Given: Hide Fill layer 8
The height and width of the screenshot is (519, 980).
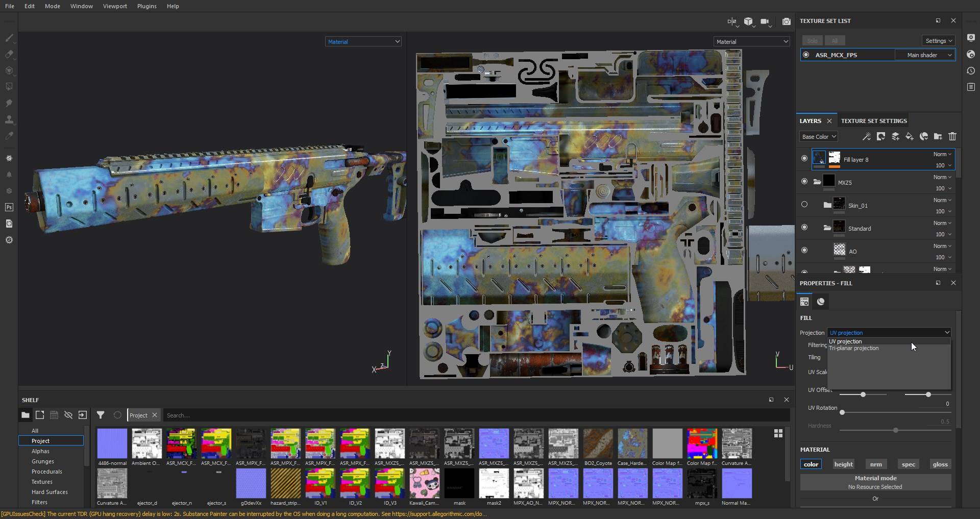Looking at the screenshot, I should click(804, 159).
